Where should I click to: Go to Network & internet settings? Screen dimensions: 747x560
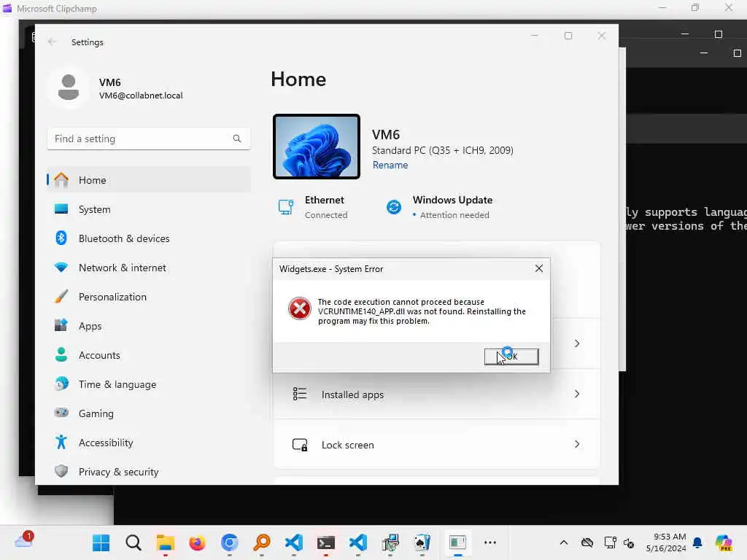click(149, 268)
